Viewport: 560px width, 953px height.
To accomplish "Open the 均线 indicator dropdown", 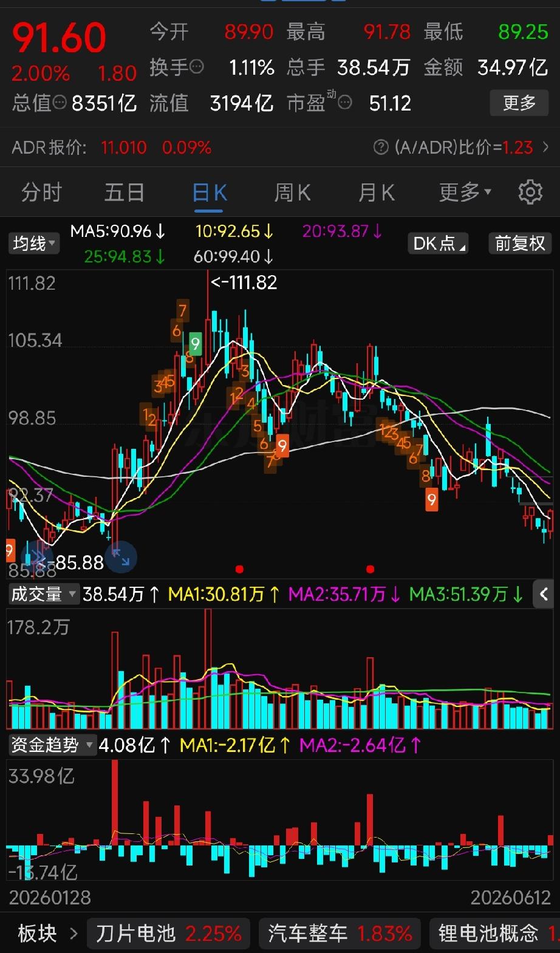I will (34, 244).
